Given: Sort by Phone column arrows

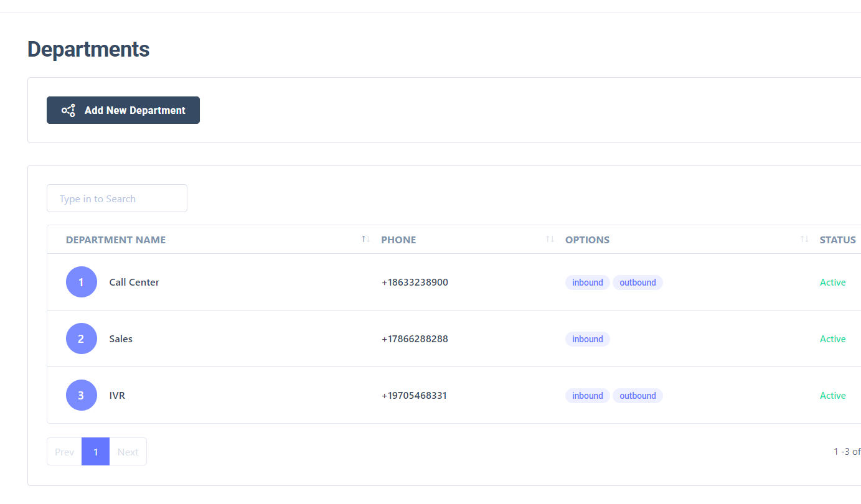Looking at the screenshot, I should tap(550, 239).
